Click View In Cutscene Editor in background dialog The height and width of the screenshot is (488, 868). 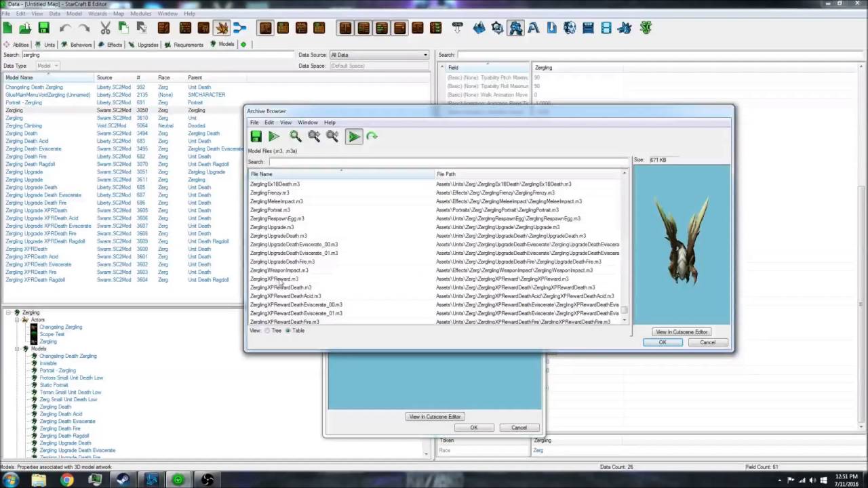point(435,417)
